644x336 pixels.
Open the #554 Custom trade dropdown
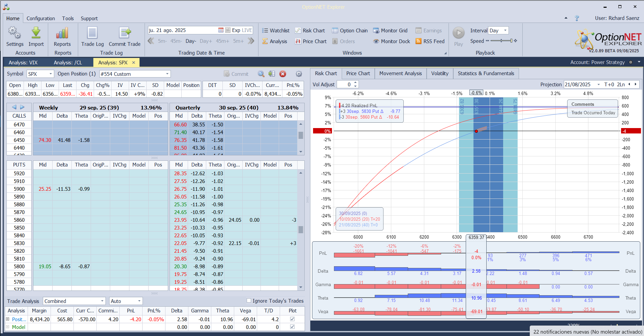(x=167, y=74)
